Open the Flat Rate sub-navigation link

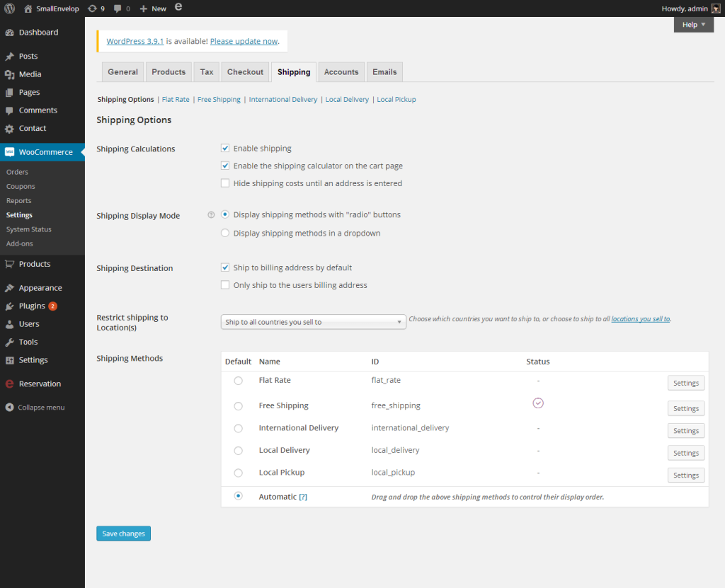(x=176, y=99)
